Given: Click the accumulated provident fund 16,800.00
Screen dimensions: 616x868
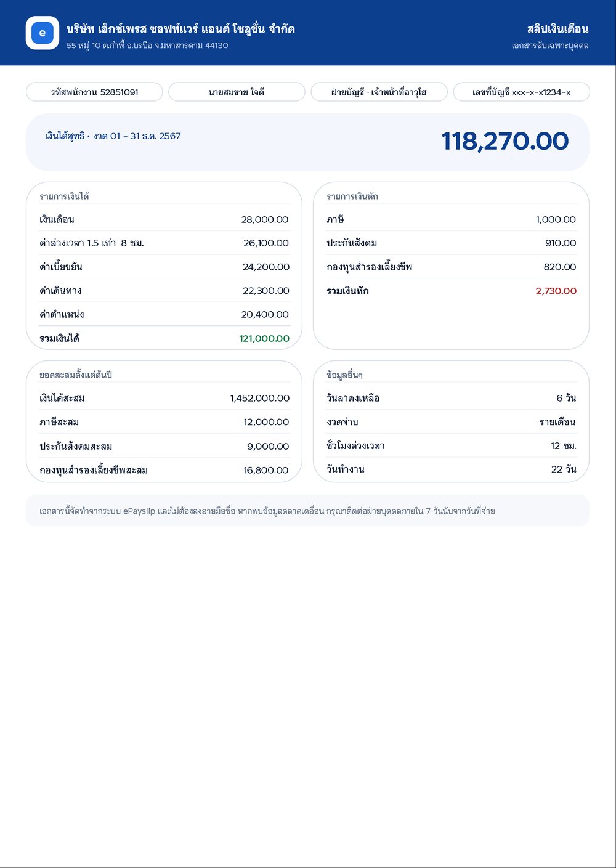Looking at the screenshot, I should click(x=266, y=470).
